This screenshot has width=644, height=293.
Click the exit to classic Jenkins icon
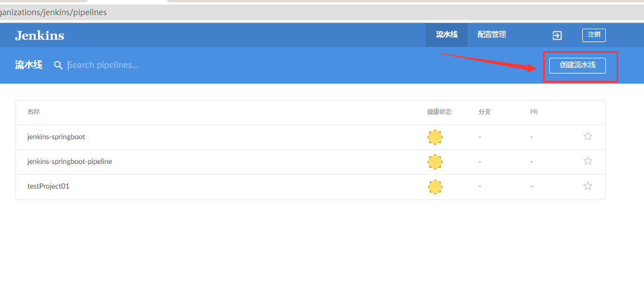pyautogui.click(x=557, y=35)
